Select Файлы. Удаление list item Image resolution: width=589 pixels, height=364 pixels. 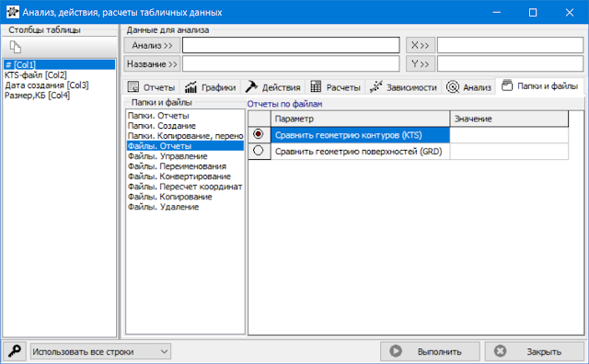point(185,207)
